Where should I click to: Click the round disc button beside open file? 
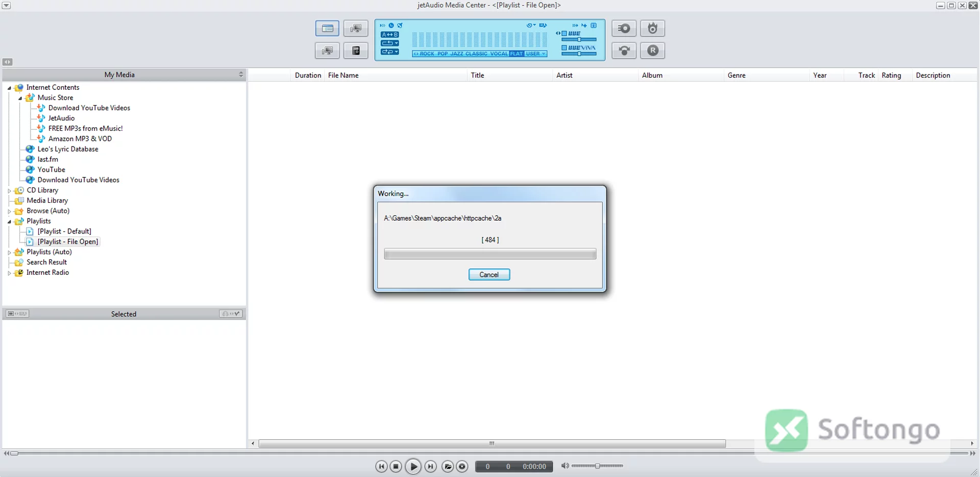(x=462, y=466)
